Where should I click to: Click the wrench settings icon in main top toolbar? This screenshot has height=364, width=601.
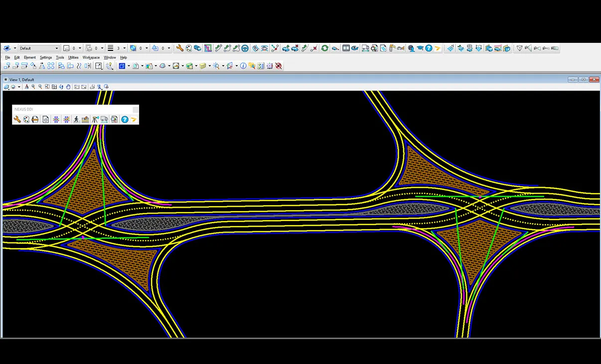pyautogui.click(x=179, y=48)
